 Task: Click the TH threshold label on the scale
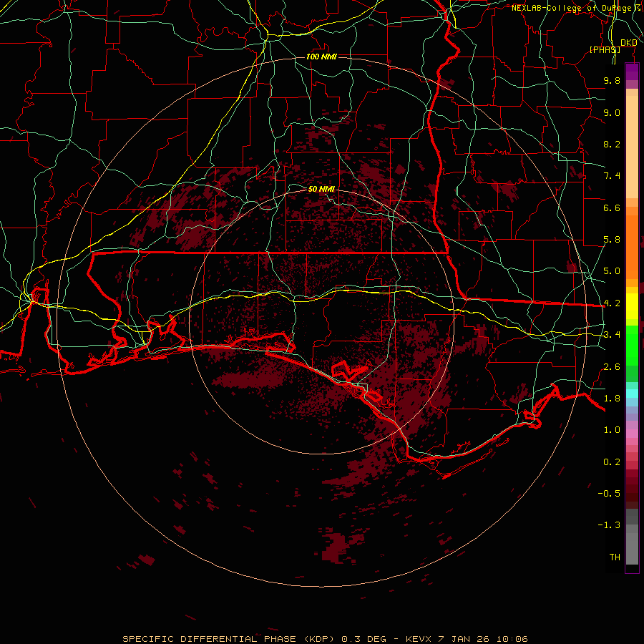(x=615, y=557)
